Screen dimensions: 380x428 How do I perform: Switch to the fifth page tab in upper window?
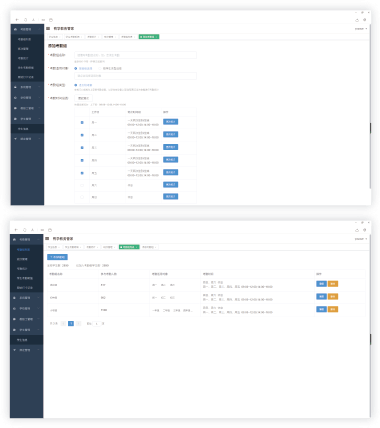point(128,37)
